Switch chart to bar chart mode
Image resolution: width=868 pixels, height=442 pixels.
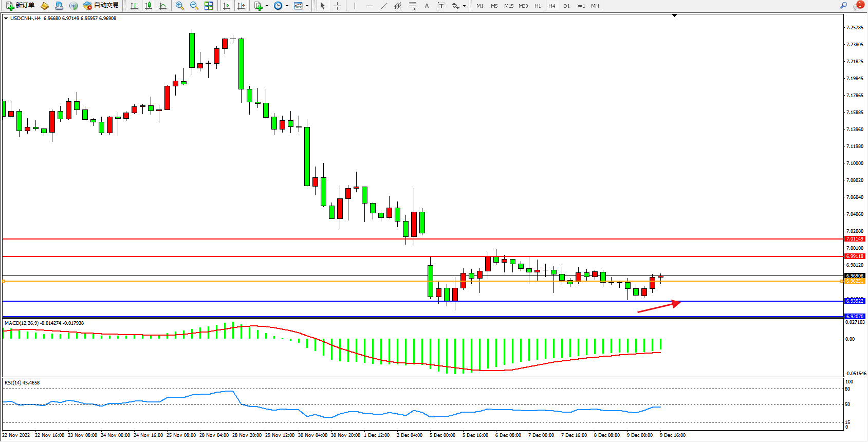coord(134,6)
